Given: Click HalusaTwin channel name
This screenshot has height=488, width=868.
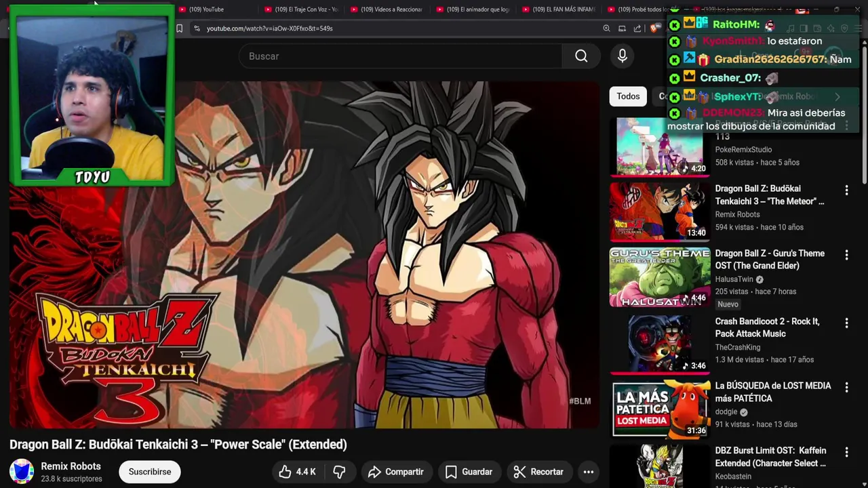Looking at the screenshot, I should [734, 279].
